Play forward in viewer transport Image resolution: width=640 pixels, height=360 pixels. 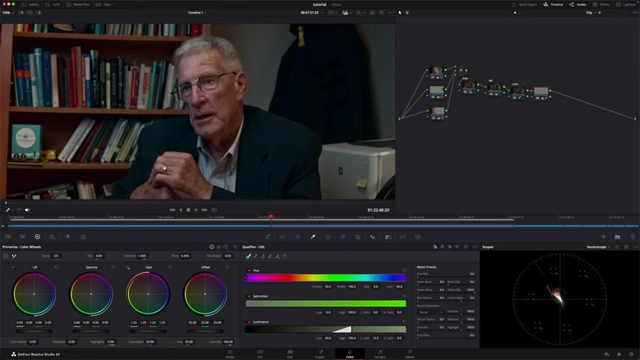point(196,210)
